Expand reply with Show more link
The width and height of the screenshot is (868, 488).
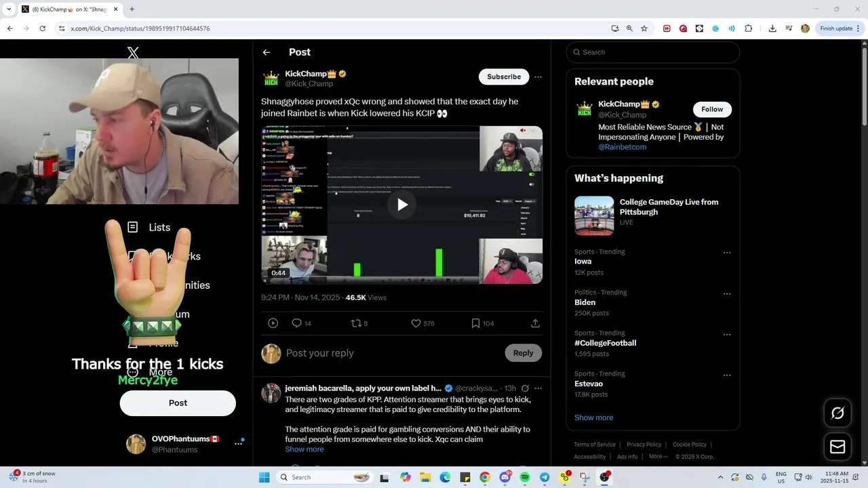[x=304, y=449]
